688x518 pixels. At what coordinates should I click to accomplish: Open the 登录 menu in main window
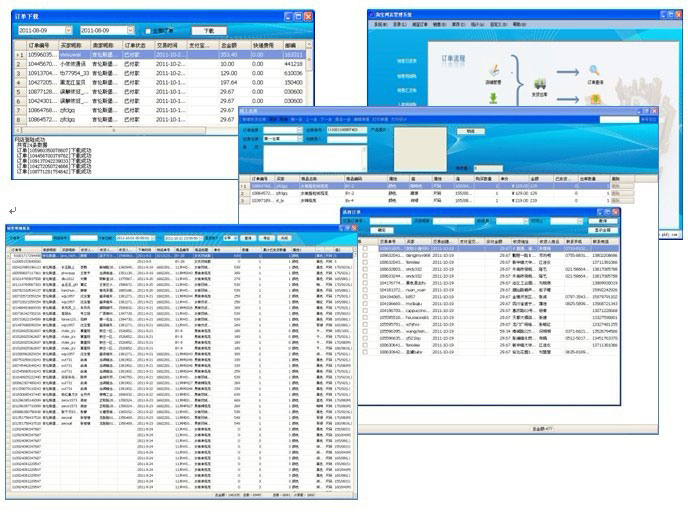tap(399, 25)
